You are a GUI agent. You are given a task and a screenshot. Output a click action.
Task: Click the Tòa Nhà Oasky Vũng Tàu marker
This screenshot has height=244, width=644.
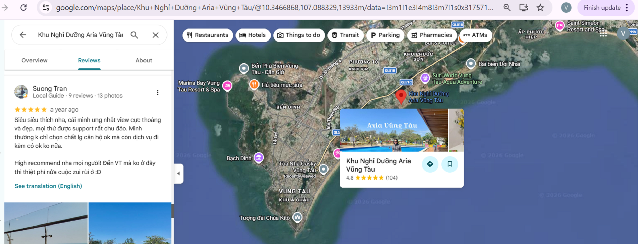(x=323, y=169)
